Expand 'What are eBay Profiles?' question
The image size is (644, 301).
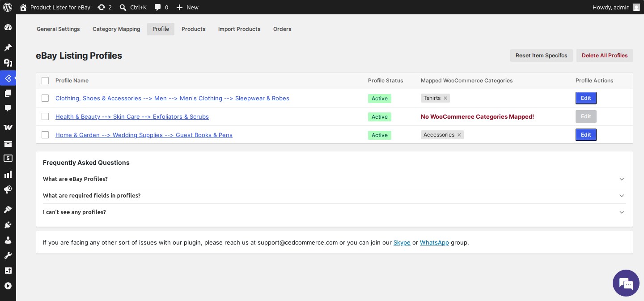(x=335, y=179)
